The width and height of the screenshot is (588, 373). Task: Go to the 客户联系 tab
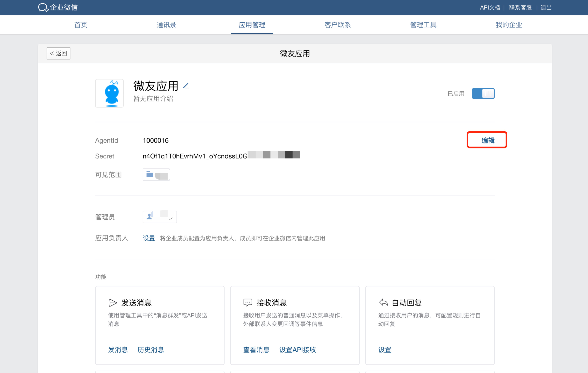(338, 25)
